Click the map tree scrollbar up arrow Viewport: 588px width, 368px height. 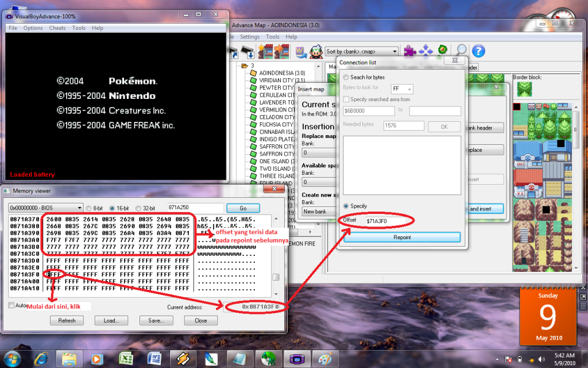318,67
